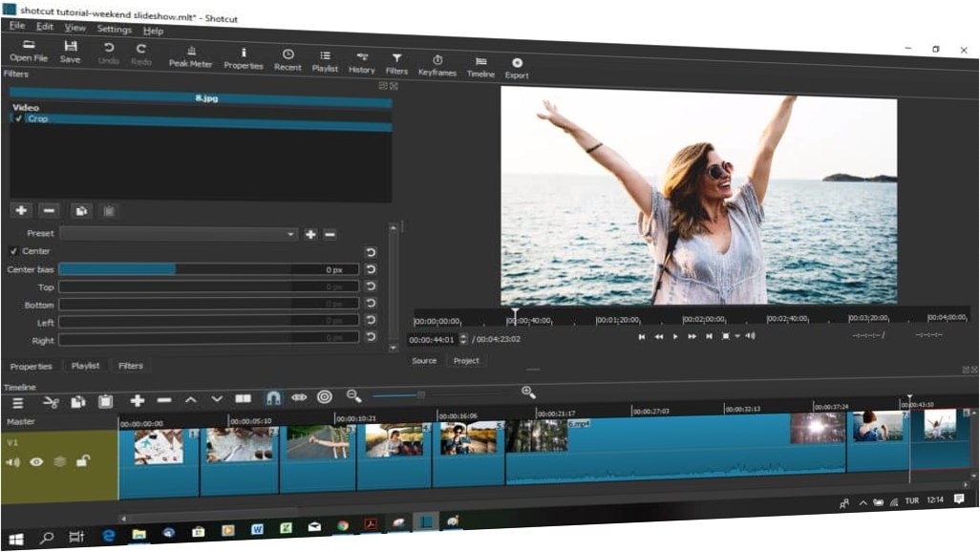Viewport: 980px width, 552px height.
Task: Toggle V1 track compositing icon
Action: coord(59,462)
